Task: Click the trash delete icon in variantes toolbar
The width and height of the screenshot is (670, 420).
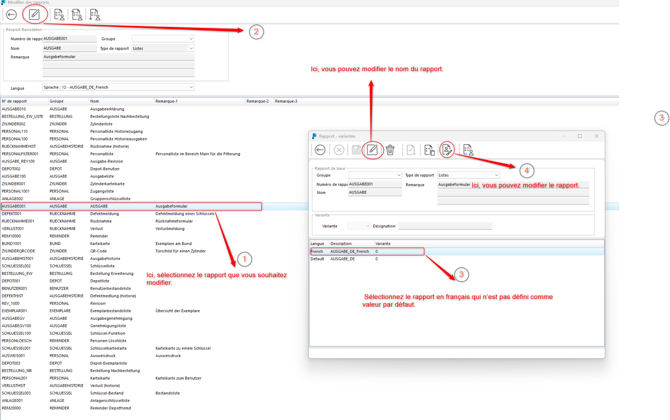Action: point(390,150)
